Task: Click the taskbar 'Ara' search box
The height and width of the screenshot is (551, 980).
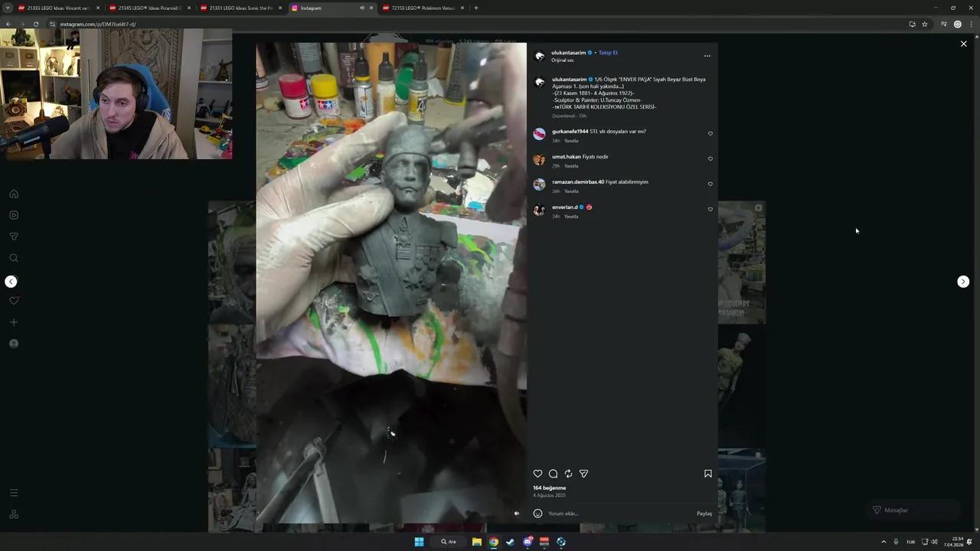Action: 449,542
